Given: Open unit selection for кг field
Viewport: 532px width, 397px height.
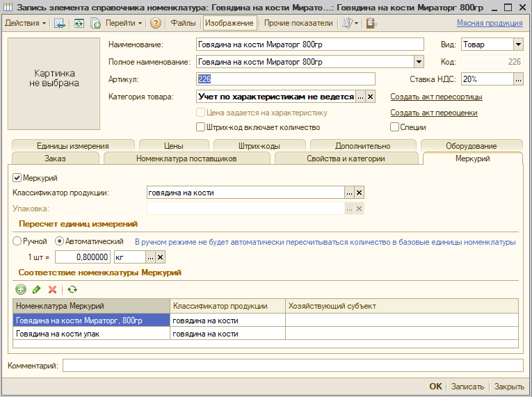Looking at the screenshot, I should [x=150, y=257].
